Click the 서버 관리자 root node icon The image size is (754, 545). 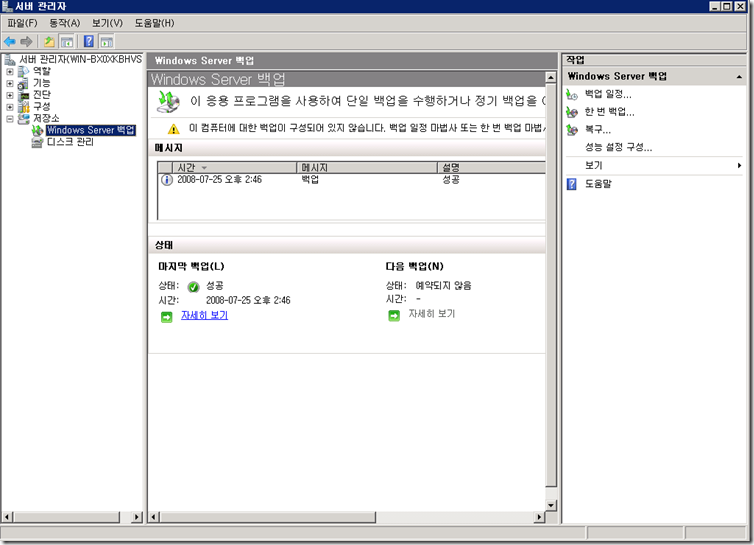click(x=10, y=60)
